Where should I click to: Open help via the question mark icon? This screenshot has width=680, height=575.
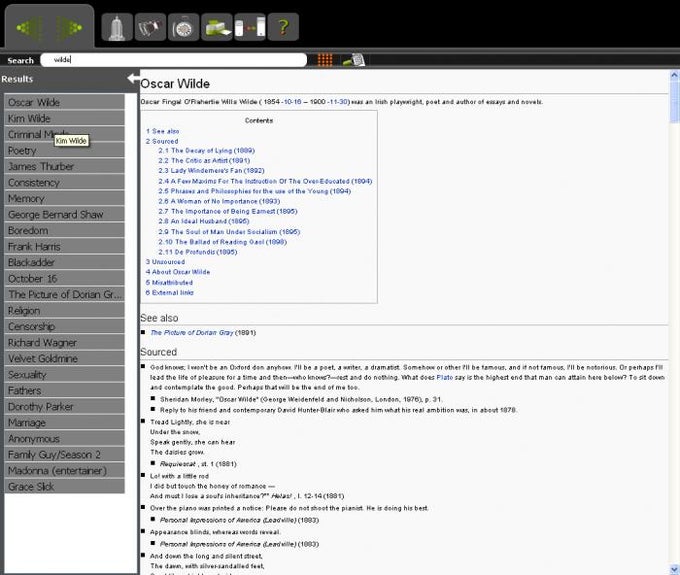pos(283,27)
